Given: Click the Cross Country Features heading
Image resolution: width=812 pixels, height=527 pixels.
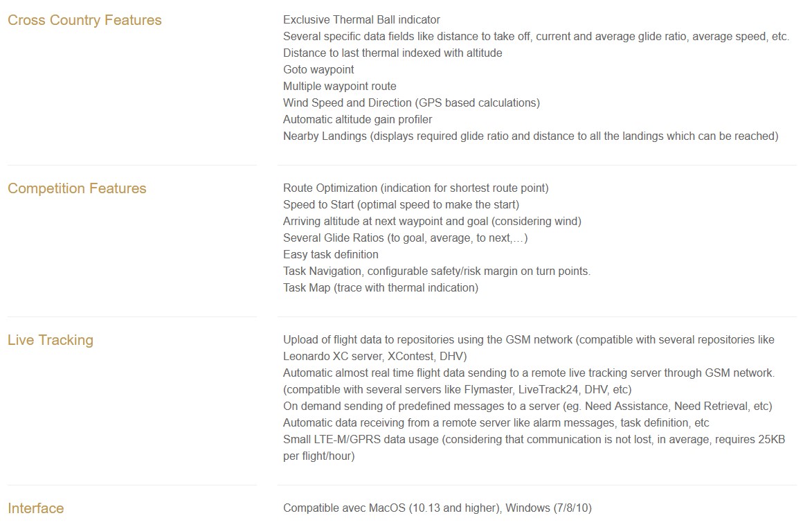Looking at the screenshot, I should [x=84, y=20].
